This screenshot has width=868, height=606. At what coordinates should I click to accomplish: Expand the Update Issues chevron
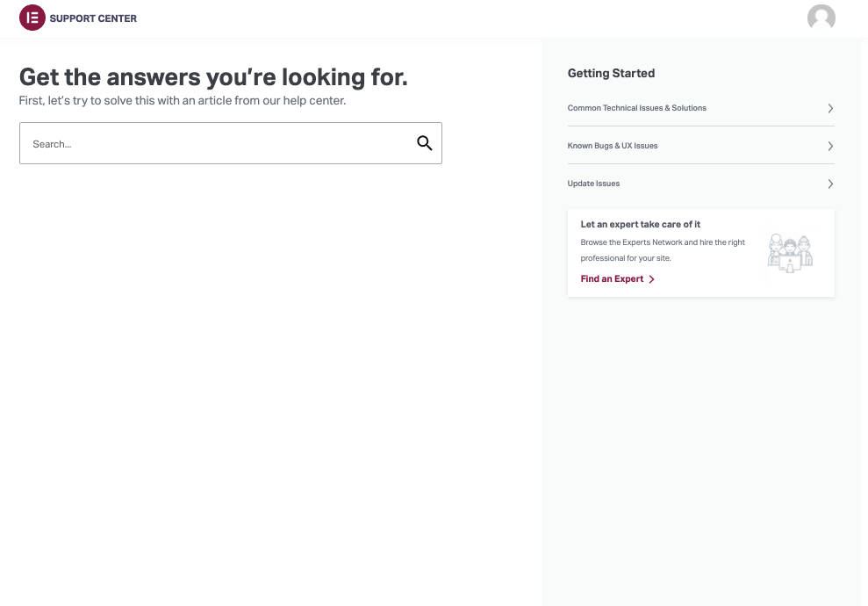(x=830, y=184)
